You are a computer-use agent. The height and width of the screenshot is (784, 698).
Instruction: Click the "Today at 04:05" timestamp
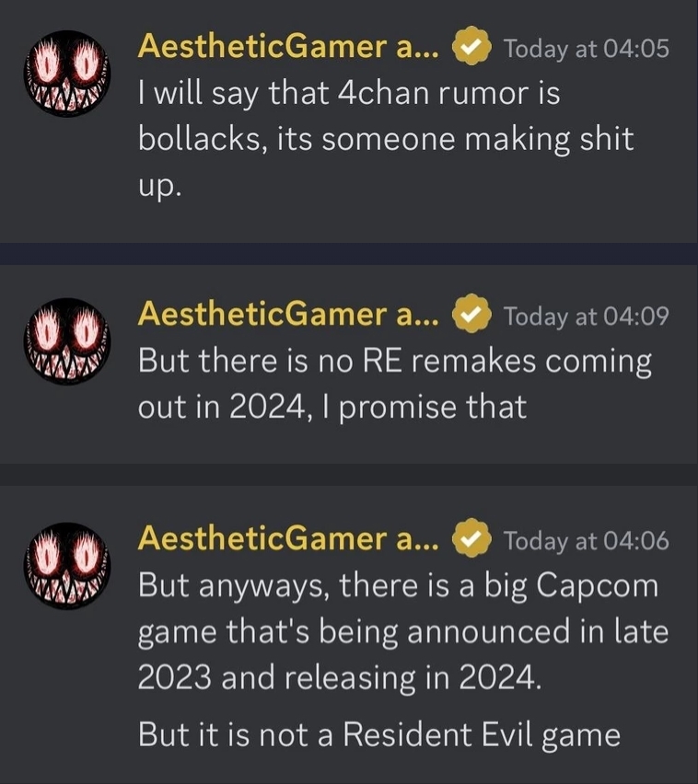tap(587, 49)
